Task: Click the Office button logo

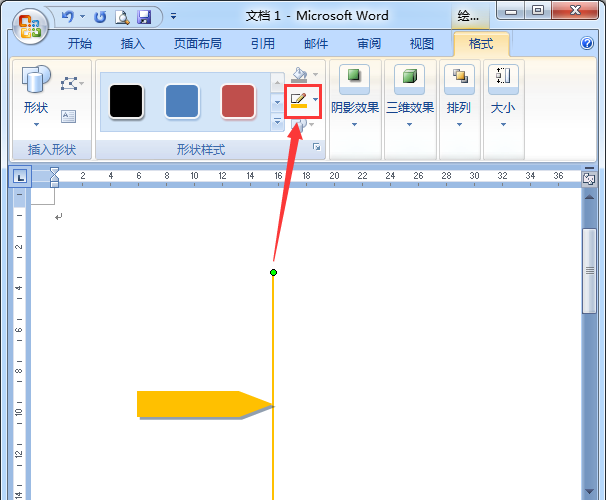Action: tap(31, 24)
